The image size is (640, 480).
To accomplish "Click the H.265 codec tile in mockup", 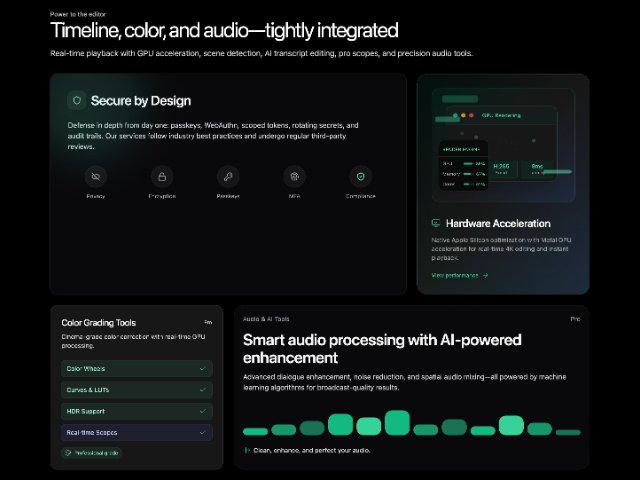I will [501, 169].
